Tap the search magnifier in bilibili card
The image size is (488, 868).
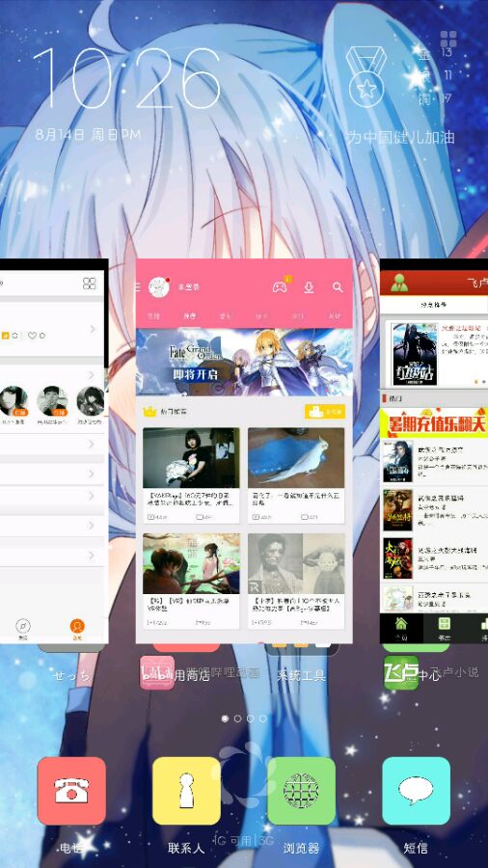click(338, 286)
